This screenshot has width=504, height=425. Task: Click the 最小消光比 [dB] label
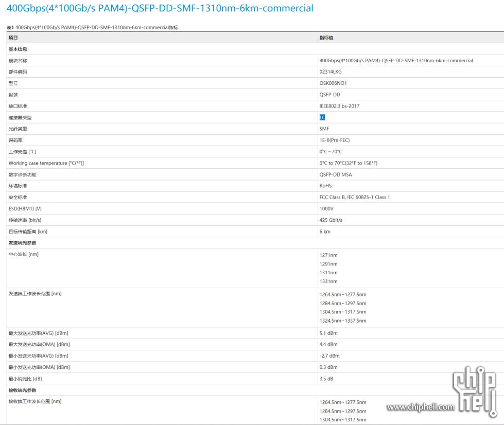pyautogui.click(x=25, y=379)
